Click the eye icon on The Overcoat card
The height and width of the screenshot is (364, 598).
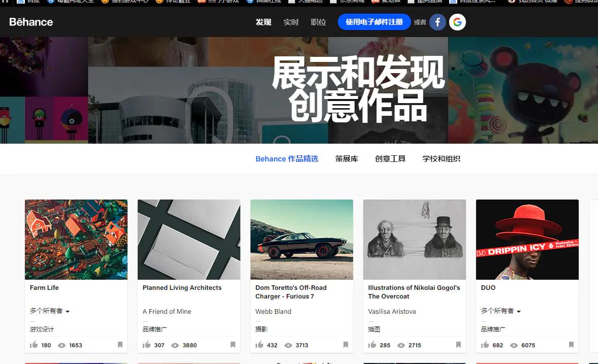pyautogui.click(x=401, y=345)
